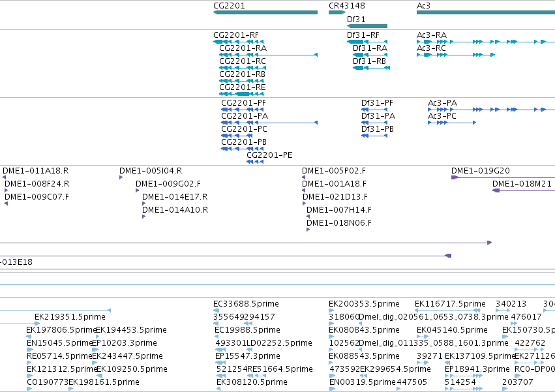The image size is (555, 392).
Task: Click BAC end DME1-005P02.F
Action: tap(334, 171)
